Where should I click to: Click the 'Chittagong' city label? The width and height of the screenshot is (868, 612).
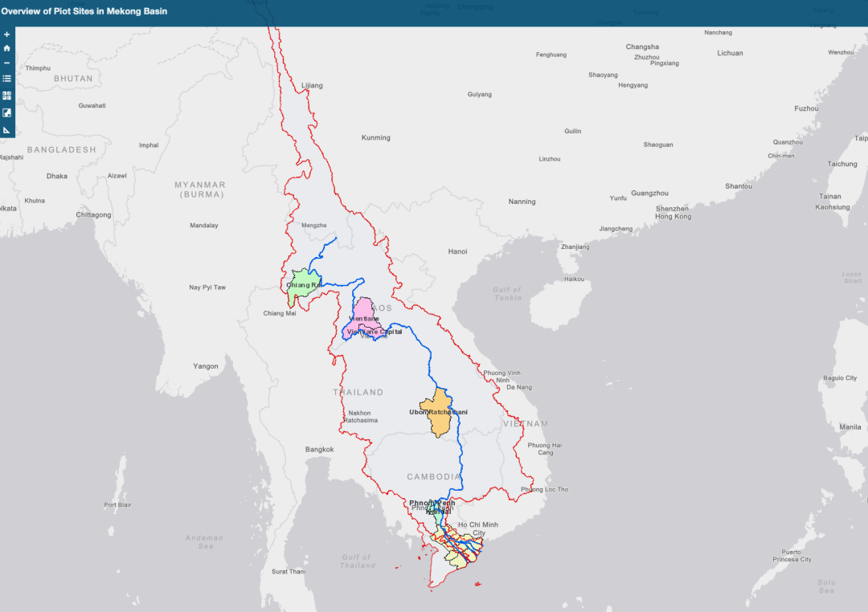point(93,214)
